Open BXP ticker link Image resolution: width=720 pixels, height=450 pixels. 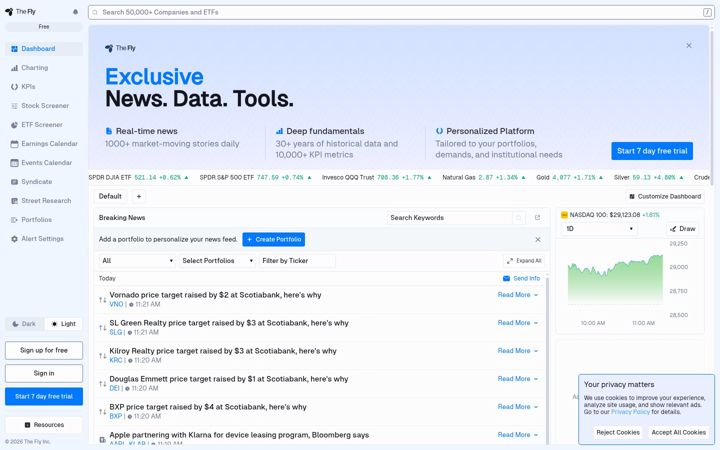click(116, 416)
